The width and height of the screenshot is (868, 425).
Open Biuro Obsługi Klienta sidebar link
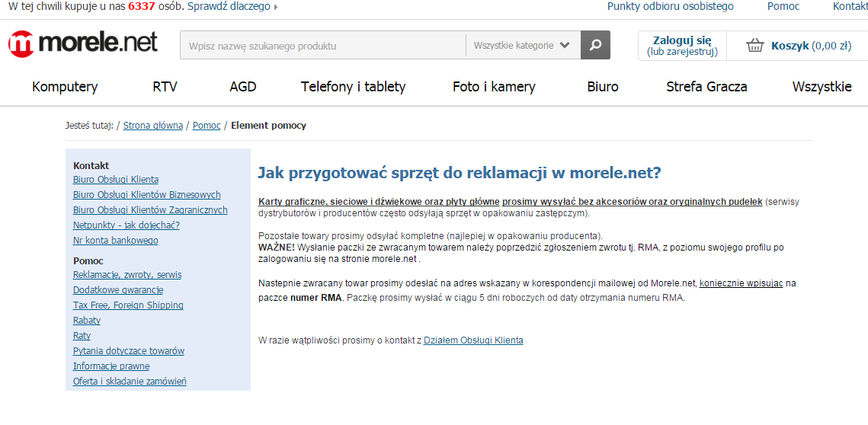[x=116, y=180]
